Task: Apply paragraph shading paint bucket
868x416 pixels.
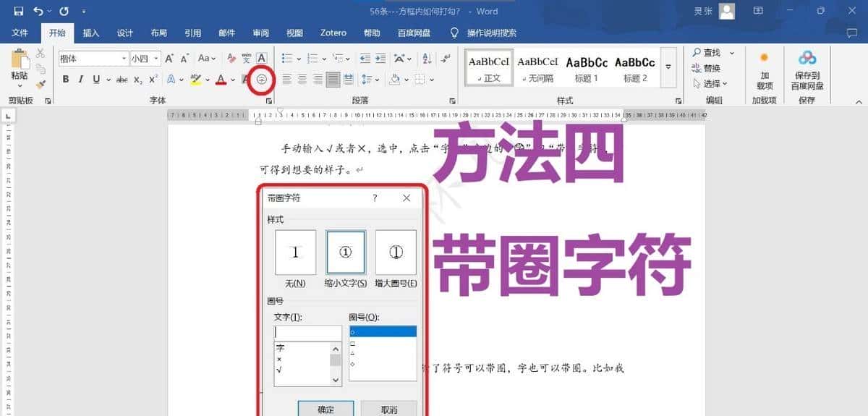Action: click(x=396, y=80)
